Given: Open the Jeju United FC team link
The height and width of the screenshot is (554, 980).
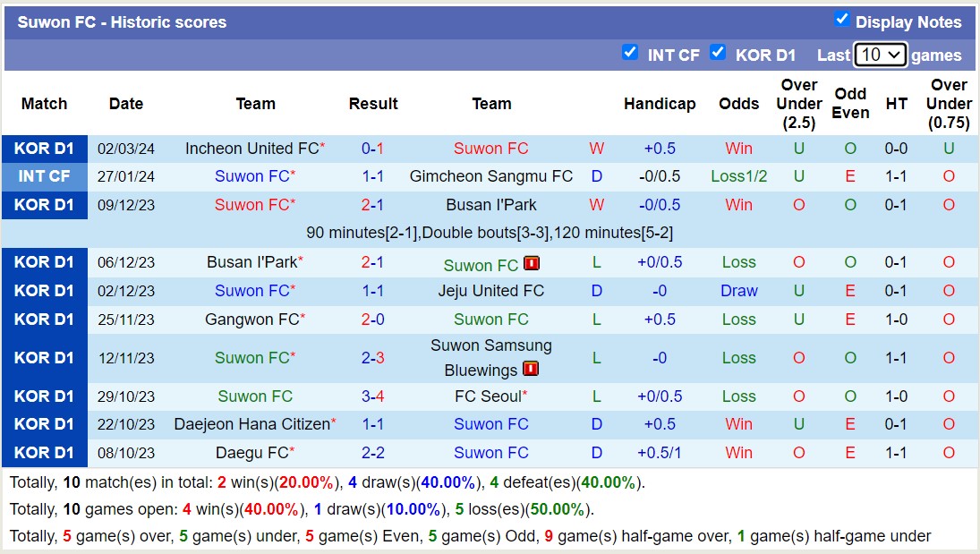Looking at the screenshot, I should [x=490, y=291].
